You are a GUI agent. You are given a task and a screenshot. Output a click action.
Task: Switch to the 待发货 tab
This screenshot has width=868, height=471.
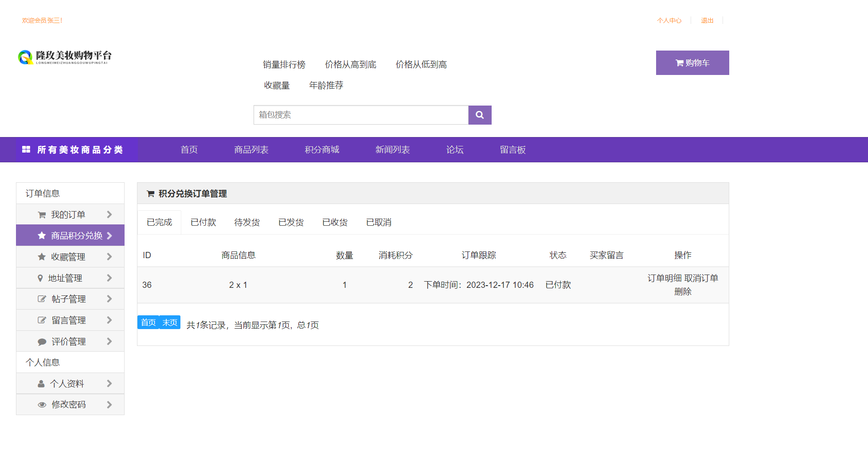(247, 222)
